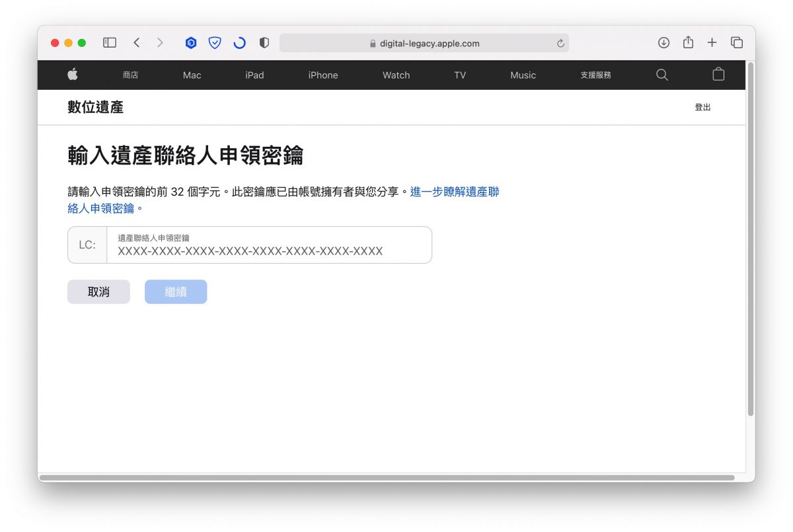Open 商店 in the navigation bar
793x532 pixels.
coord(130,75)
